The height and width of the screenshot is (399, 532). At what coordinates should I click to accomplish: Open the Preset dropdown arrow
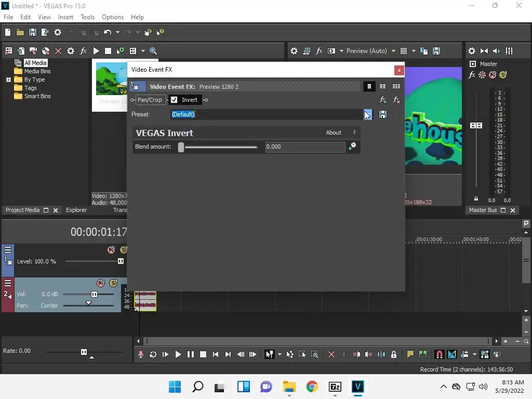pyautogui.click(x=368, y=114)
